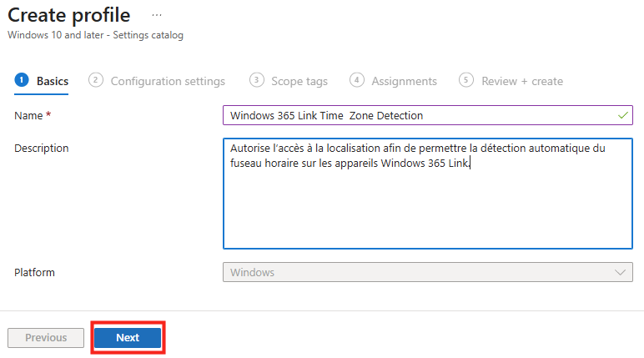Click the step 4 number circle

point(357,80)
